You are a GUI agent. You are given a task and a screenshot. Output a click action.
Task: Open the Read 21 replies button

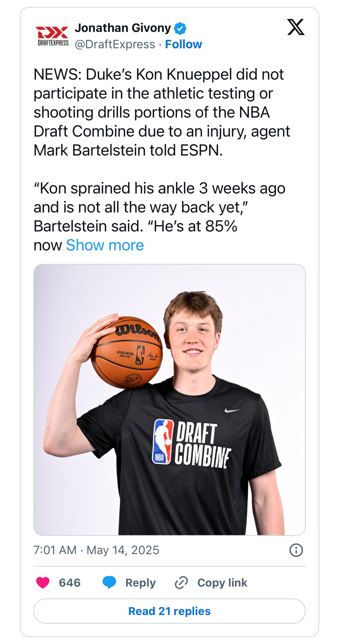click(169, 611)
